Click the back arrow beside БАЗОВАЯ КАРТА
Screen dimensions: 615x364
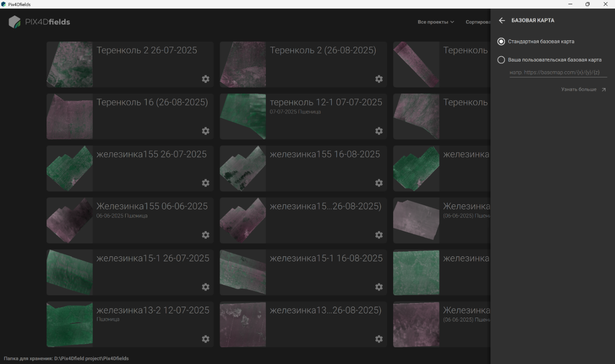pos(502,21)
